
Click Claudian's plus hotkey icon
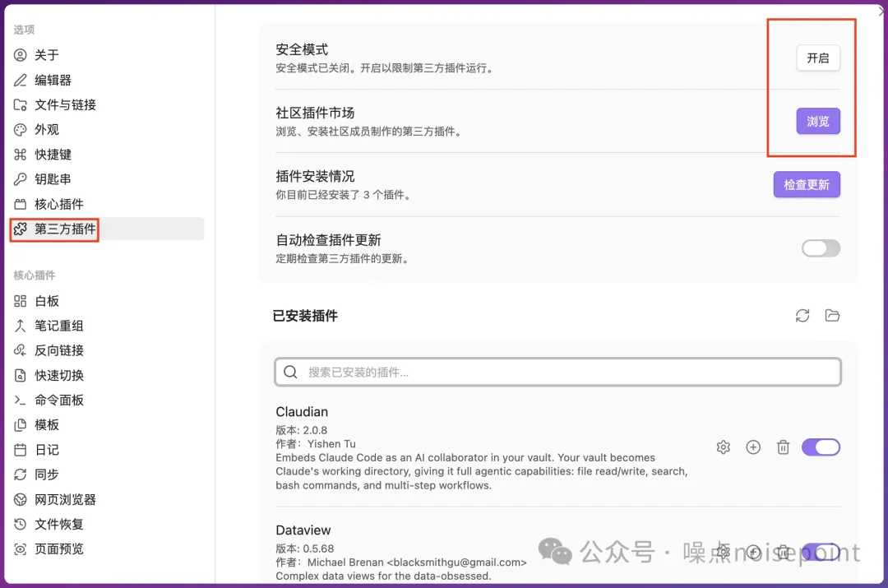753,447
